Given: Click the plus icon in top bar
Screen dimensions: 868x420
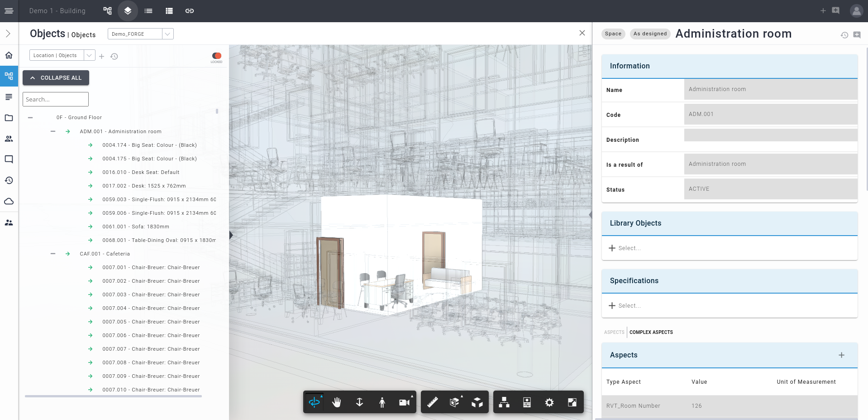Looking at the screenshot, I should point(823,10).
